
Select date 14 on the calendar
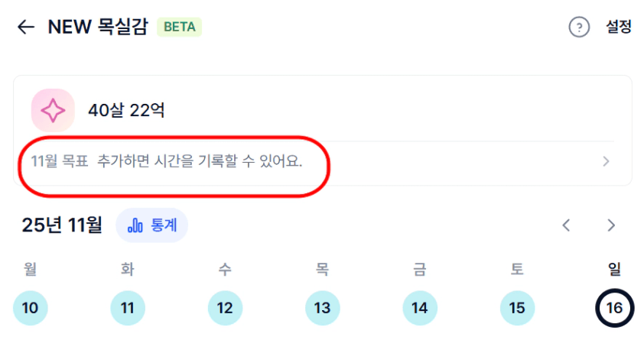pos(420,308)
